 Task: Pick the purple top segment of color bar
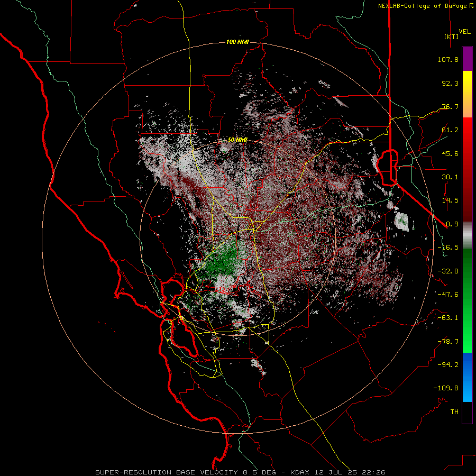point(467,59)
